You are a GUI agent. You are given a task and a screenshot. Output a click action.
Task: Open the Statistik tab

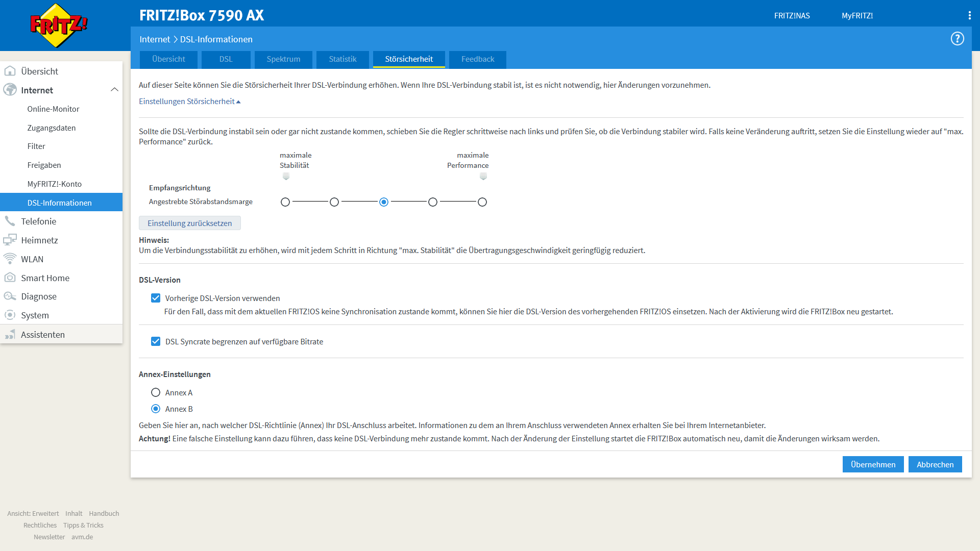coord(342,59)
